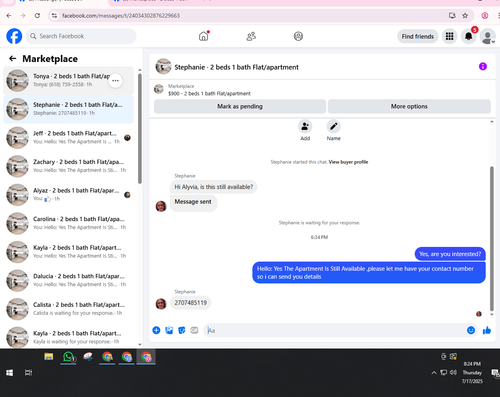Click the message thread scrollbar

[x=492, y=238]
